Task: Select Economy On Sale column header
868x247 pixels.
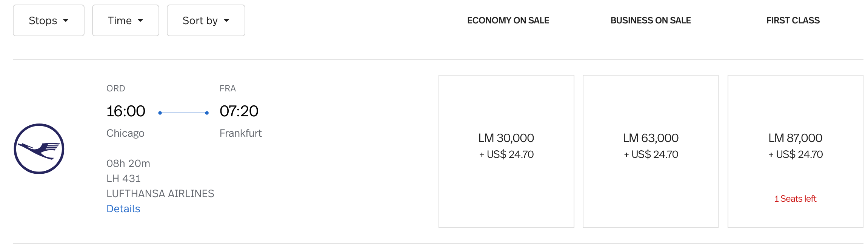Action: click(x=508, y=20)
